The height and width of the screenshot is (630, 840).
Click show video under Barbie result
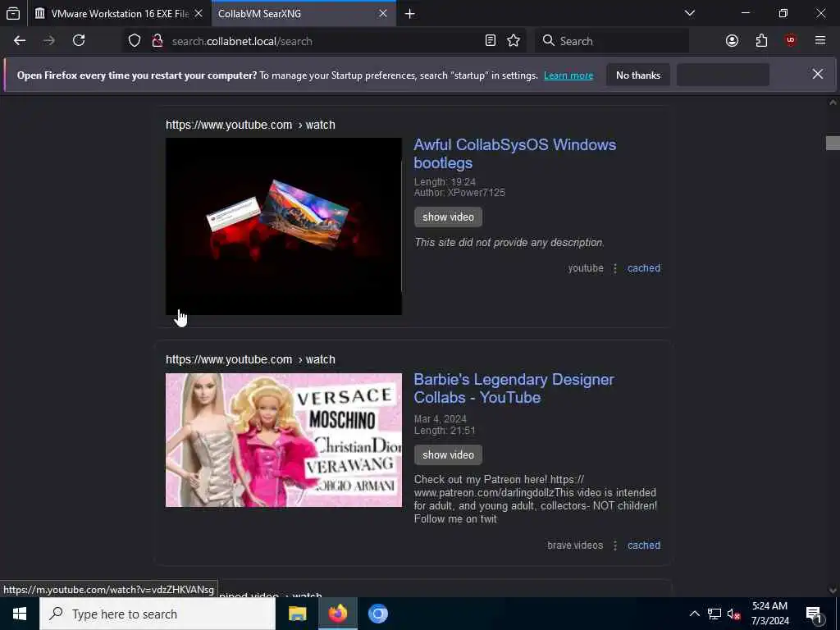448,454
